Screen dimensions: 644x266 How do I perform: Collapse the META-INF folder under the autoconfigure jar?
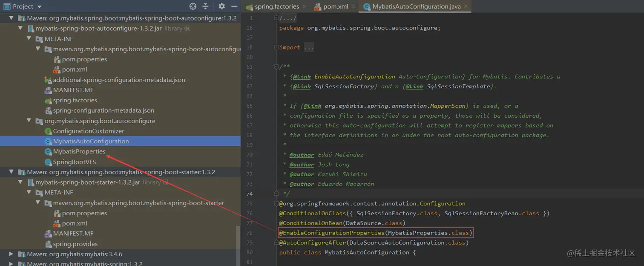(x=29, y=39)
